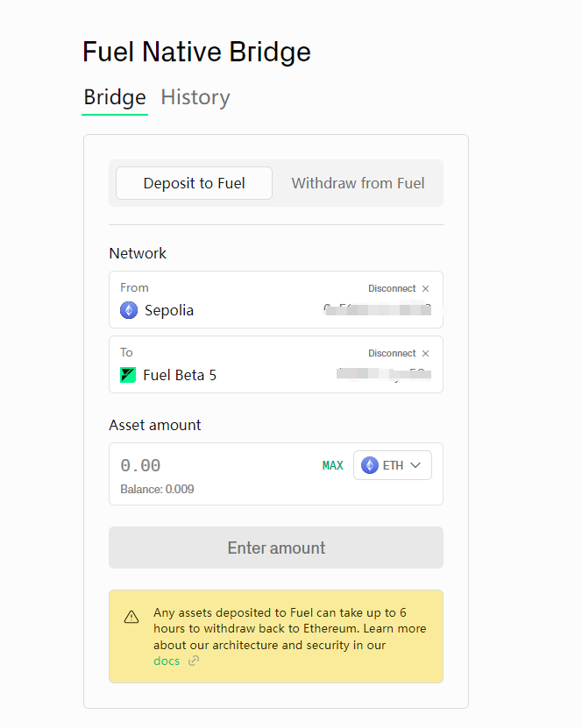
Task: Click the warning triangle icon in notice
Action: (x=131, y=617)
